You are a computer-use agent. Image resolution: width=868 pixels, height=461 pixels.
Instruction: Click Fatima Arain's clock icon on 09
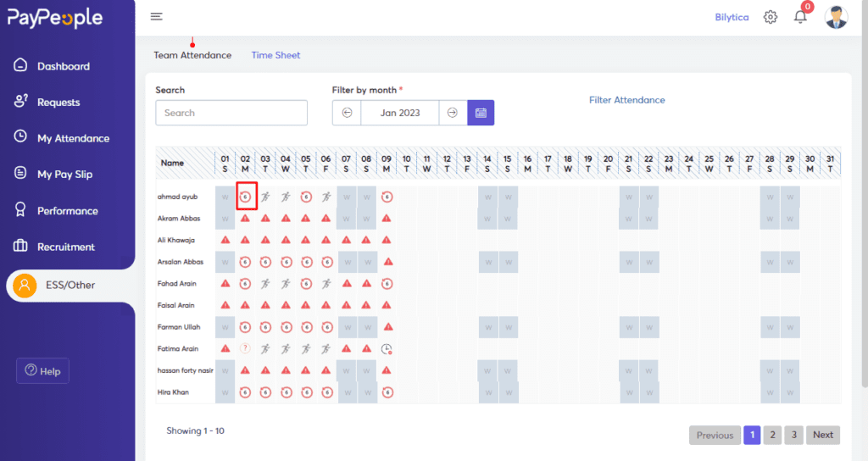387,348
